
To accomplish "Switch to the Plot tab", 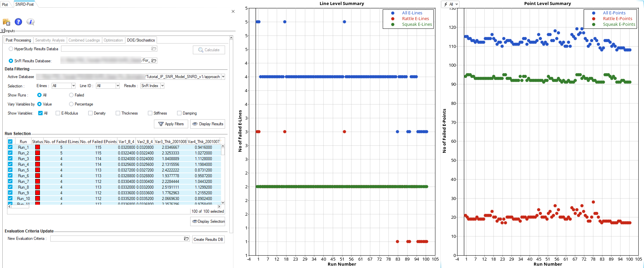I will pos(5,5).
